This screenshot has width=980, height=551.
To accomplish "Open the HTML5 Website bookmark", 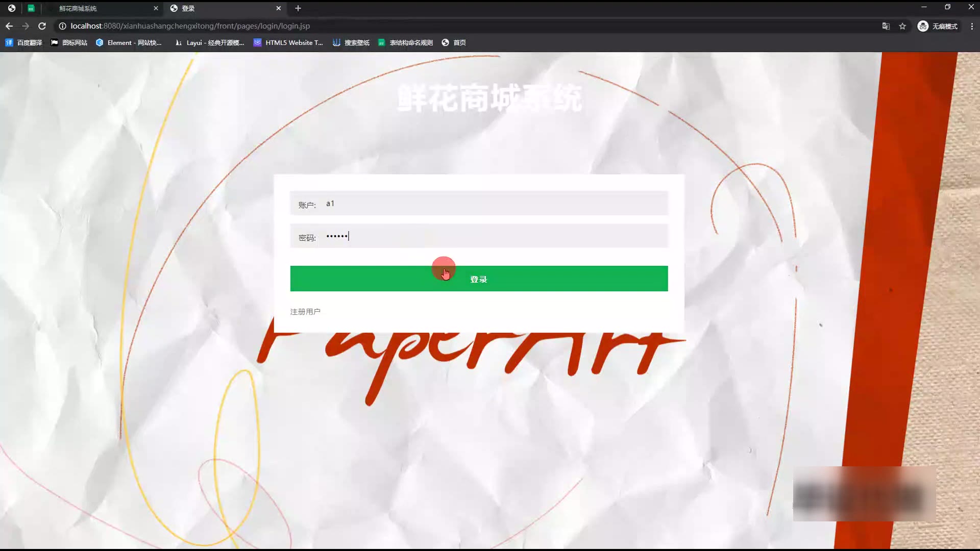I will point(288,43).
